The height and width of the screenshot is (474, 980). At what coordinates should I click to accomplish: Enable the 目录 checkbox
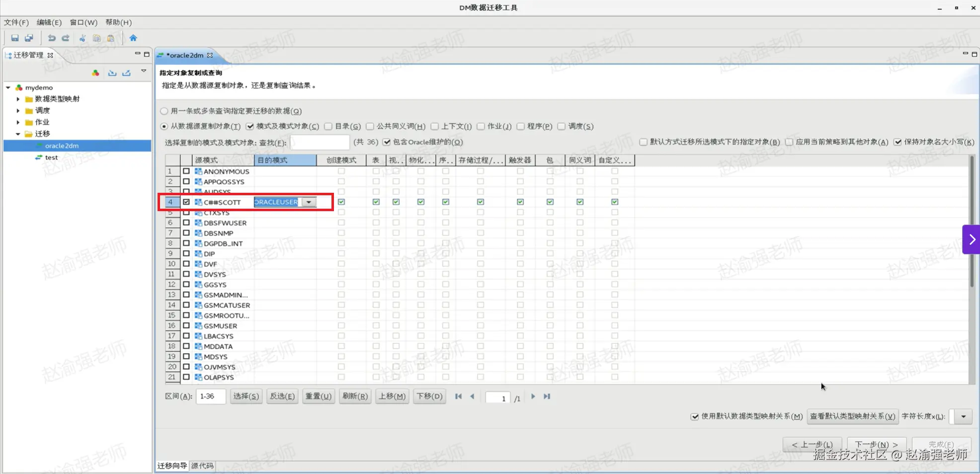328,126
